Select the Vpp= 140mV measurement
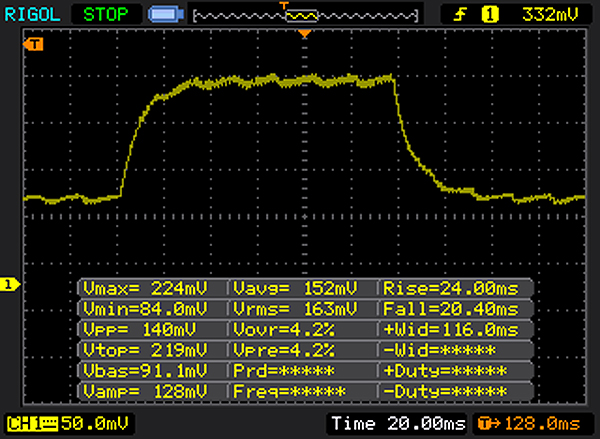600x439 pixels. (152, 329)
